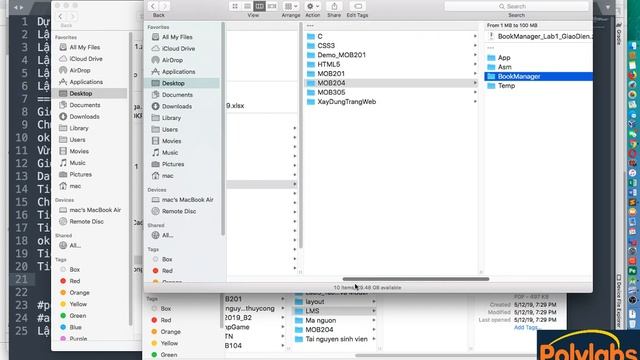The width and height of the screenshot is (640, 360).
Task: Select Remote Disc in front Finder sidebar
Action: [179, 211]
